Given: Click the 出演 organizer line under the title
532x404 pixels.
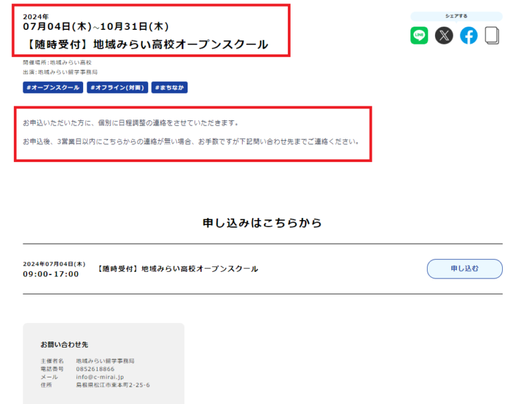Looking at the screenshot, I should pyautogui.click(x=60, y=72).
